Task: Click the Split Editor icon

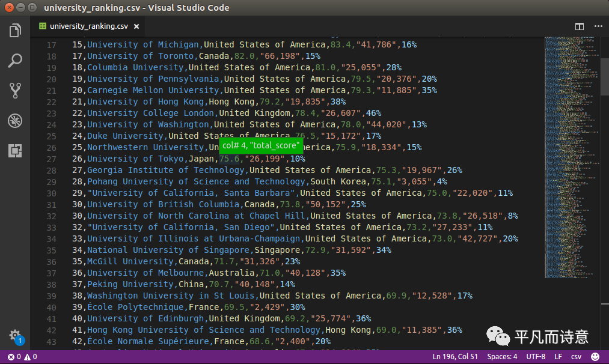Action: click(x=580, y=26)
